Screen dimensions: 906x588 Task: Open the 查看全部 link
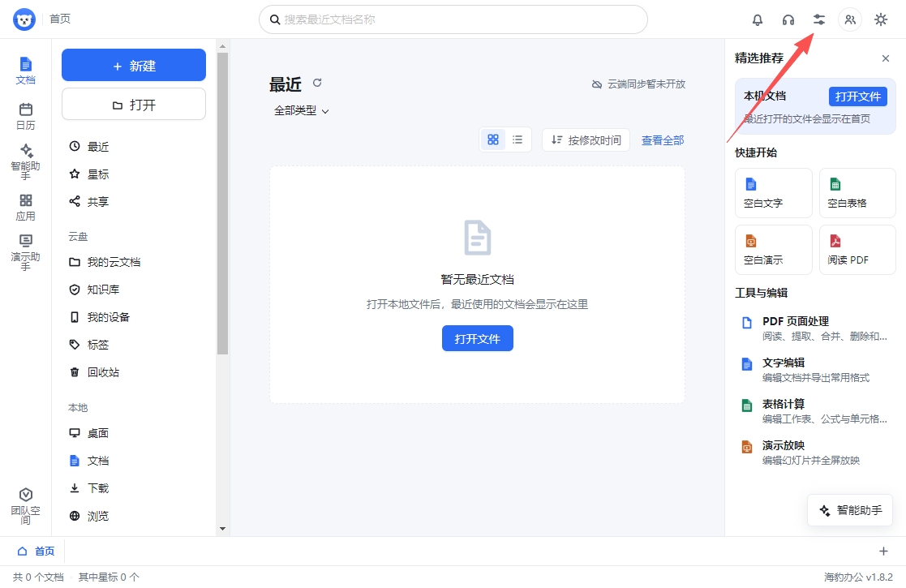point(663,139)
